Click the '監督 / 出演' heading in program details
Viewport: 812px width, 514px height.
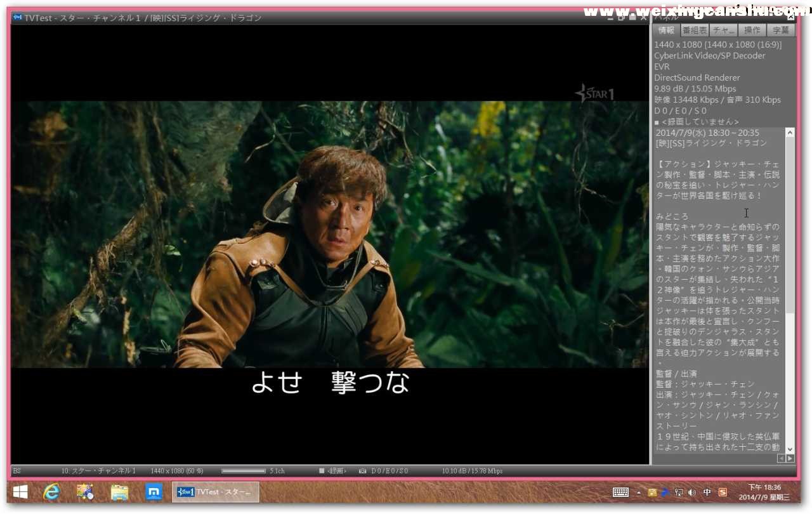coord(677,373)
